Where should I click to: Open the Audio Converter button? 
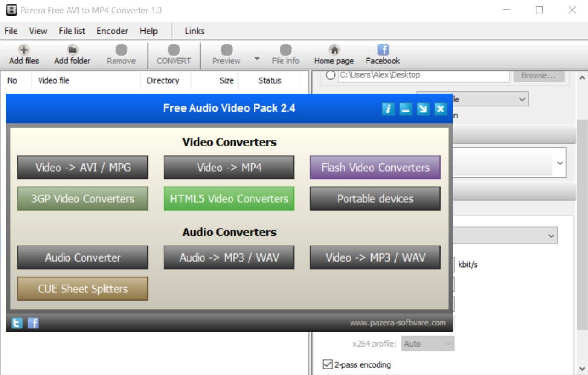[83, 257]
